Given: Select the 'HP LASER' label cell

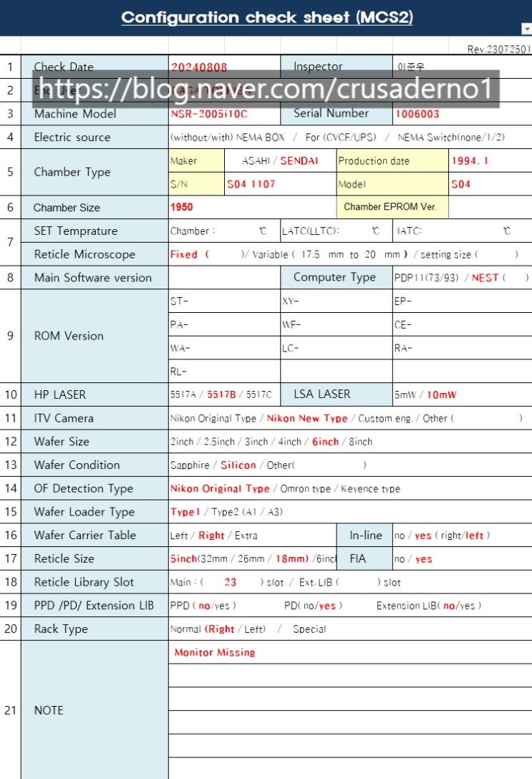Looking at the screenshot, I should coord(95,395).
